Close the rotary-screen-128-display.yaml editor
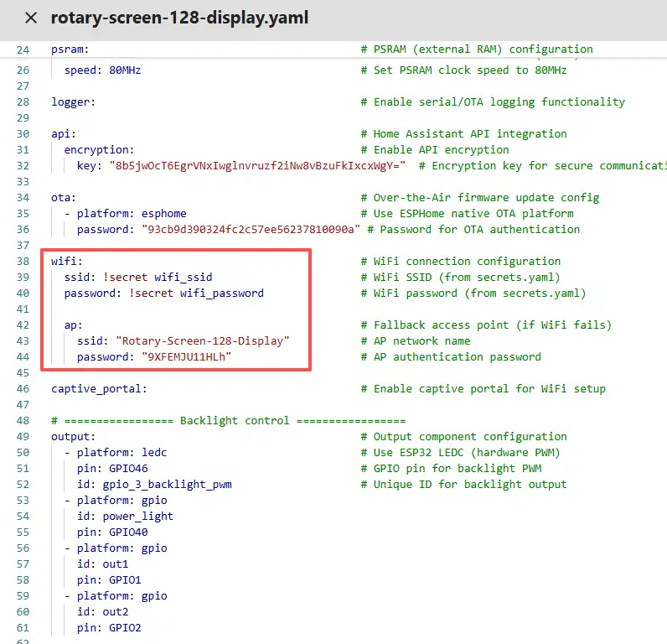Image resolution: width=667 pixels, height=644 pixels. 31,18
